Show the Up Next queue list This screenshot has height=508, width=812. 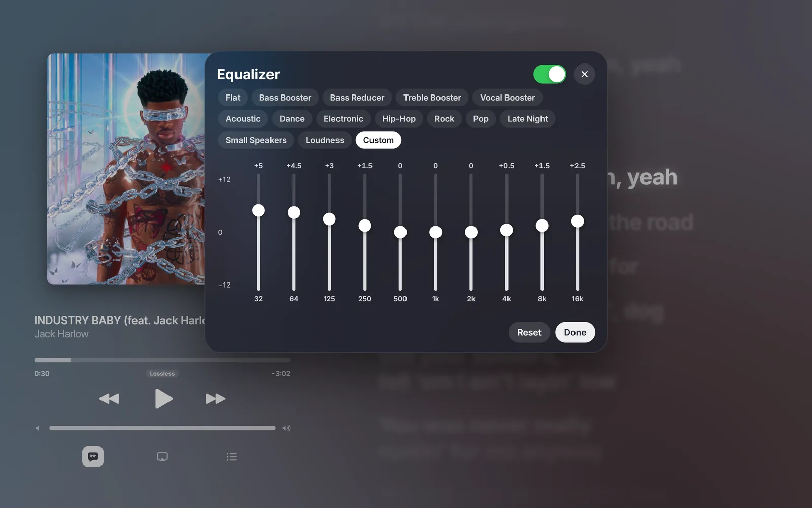click(x=232, y=457)
